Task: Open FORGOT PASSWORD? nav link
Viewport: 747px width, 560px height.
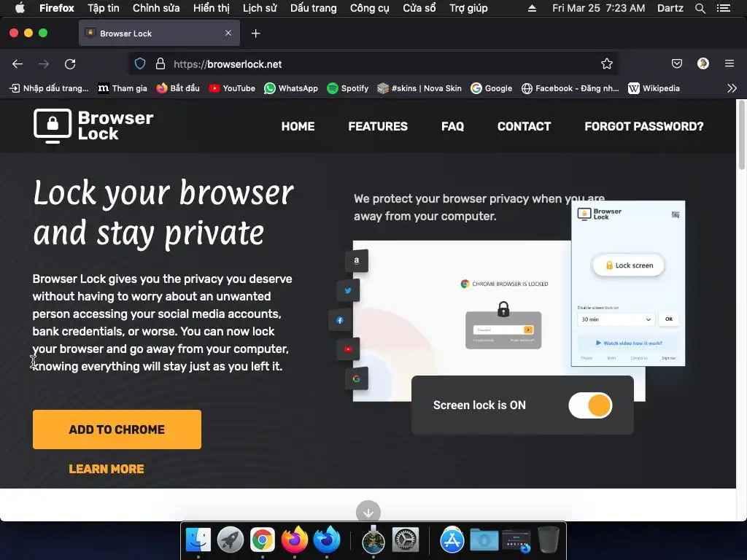Action: point(644,126)
